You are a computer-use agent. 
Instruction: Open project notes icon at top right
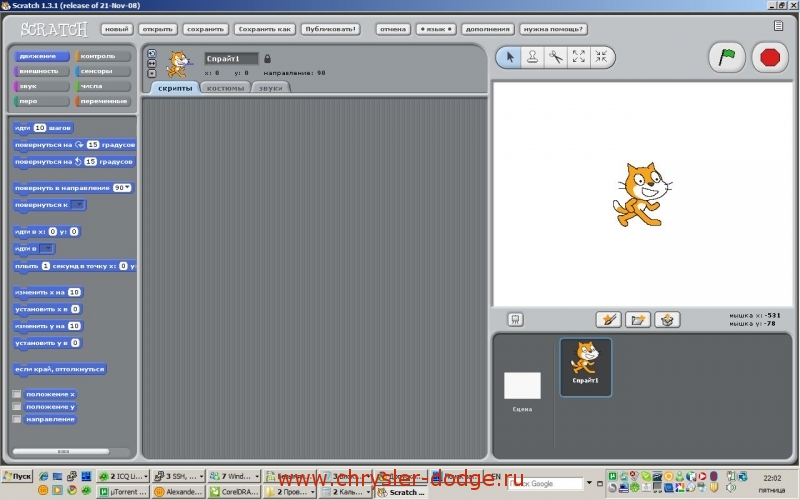pos(778,26)
